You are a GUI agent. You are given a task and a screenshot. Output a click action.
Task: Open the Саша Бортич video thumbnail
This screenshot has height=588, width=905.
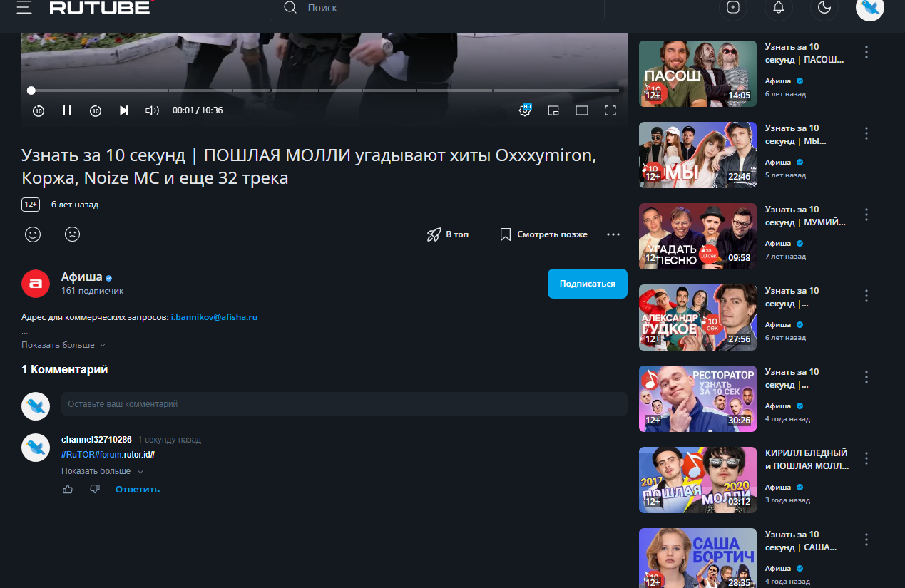click(697, 558)
